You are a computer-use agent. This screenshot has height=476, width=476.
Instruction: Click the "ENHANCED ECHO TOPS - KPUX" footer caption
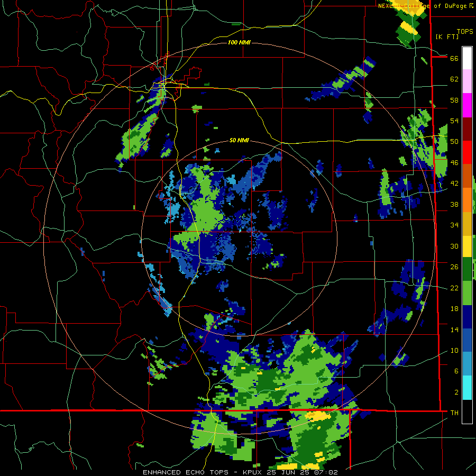tap(203, 472)
